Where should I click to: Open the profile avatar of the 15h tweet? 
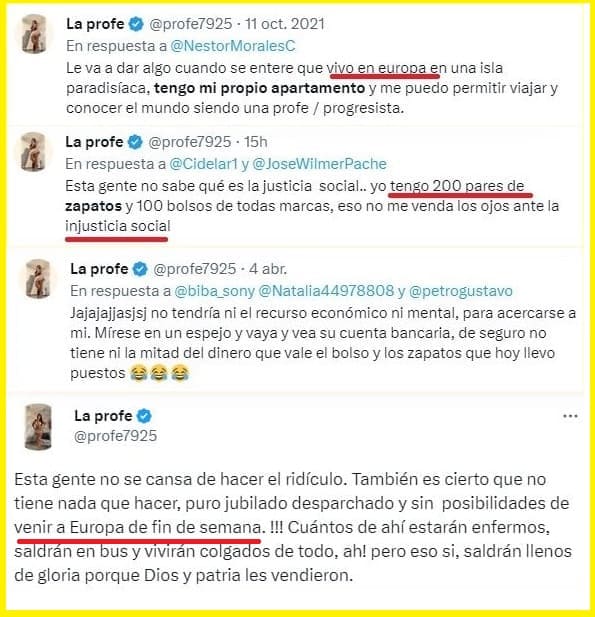(x=33, y=152)
